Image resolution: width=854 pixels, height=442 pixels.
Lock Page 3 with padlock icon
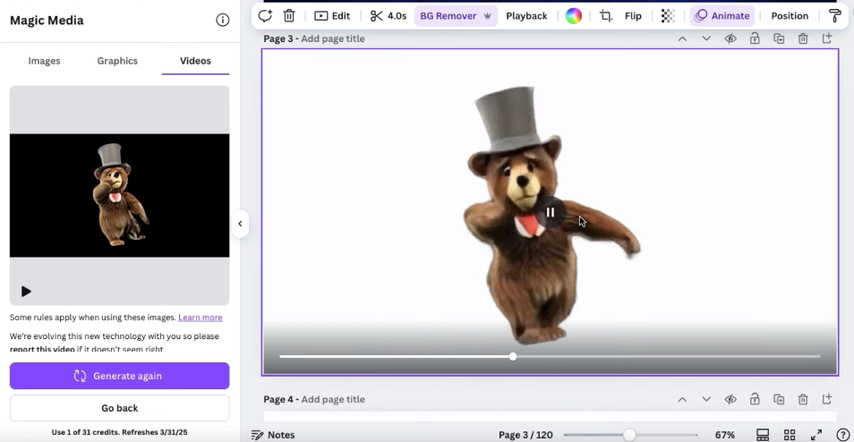point(754,39)
